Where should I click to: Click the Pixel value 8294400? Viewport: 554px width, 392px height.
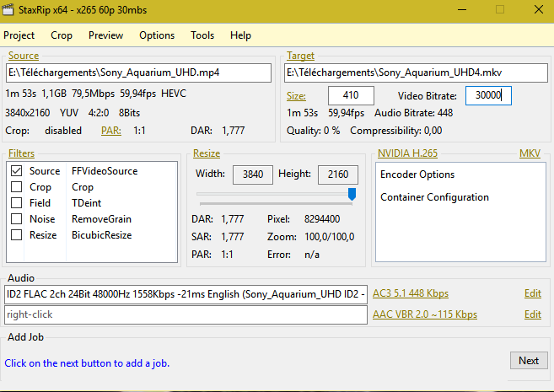click(322, 219)
